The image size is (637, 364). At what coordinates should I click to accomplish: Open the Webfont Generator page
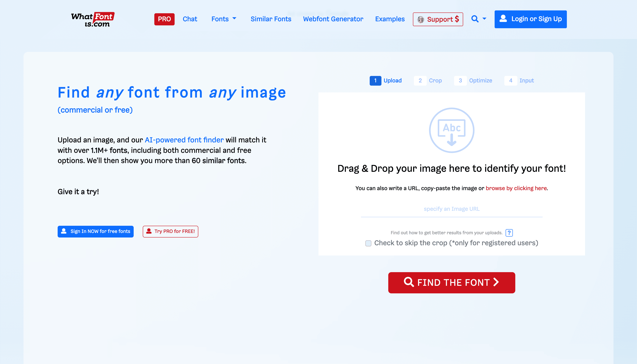click(333, 19)
